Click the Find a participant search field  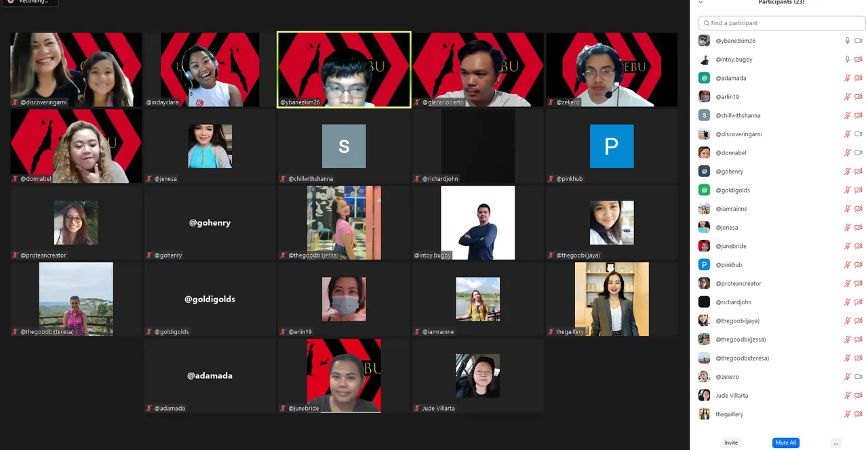click(782, 23)
